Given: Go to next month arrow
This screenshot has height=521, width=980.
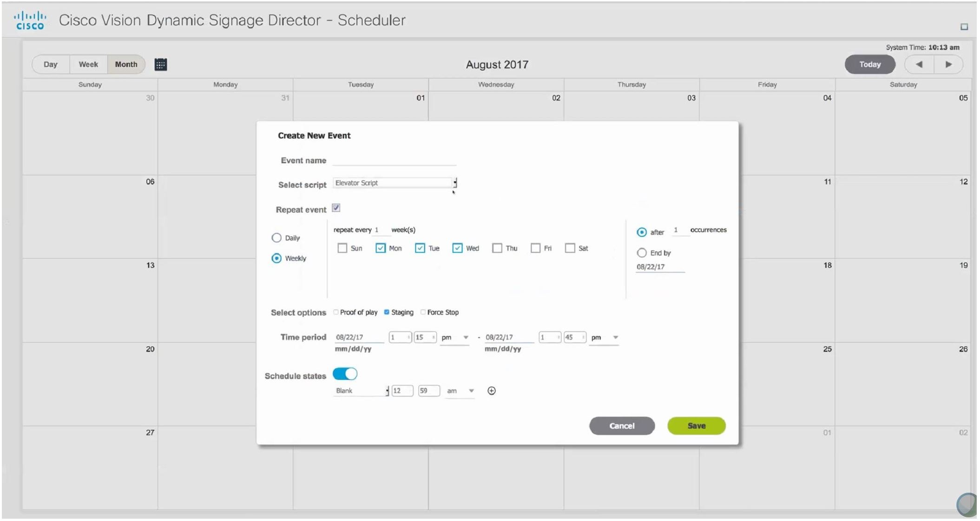Looking at the screenshot, I should 948,65.
